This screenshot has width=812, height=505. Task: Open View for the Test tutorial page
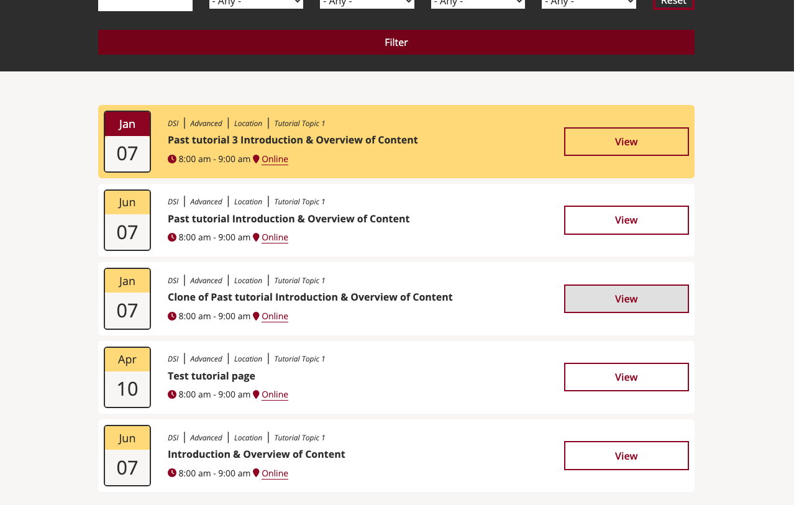point(626,377)
